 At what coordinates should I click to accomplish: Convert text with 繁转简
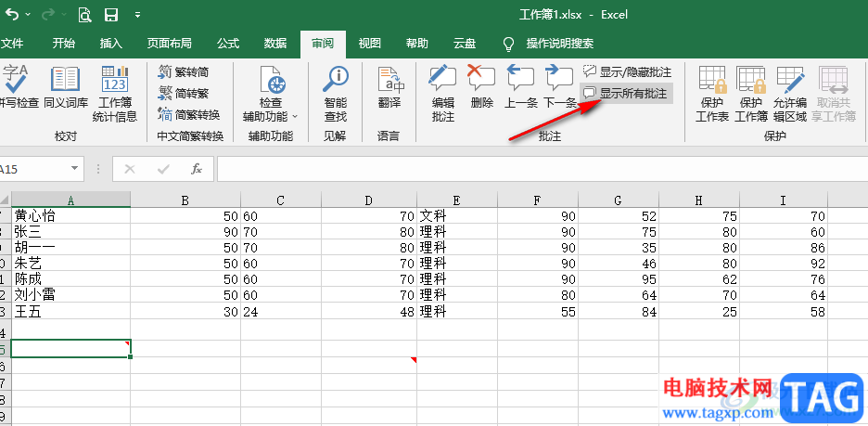[x=184, y=72]
